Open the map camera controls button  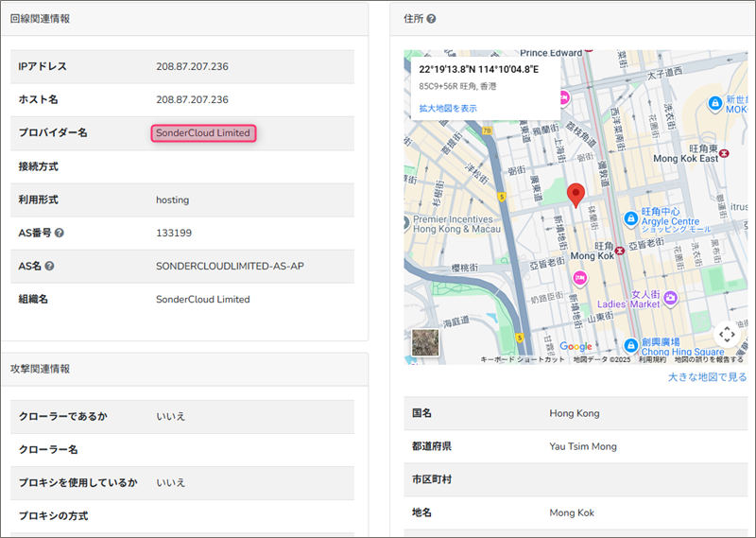[726, 334]
